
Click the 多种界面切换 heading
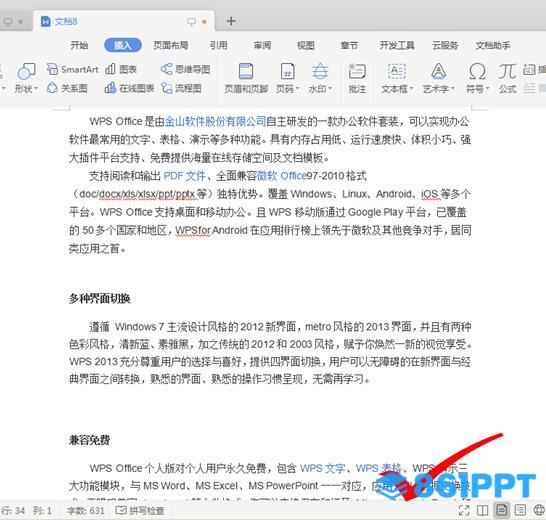(99, 299)
